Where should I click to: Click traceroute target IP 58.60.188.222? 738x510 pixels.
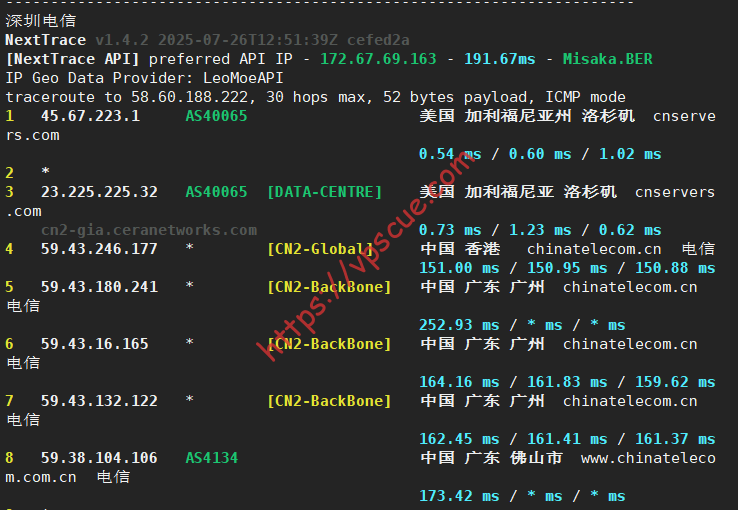point(197,97)
